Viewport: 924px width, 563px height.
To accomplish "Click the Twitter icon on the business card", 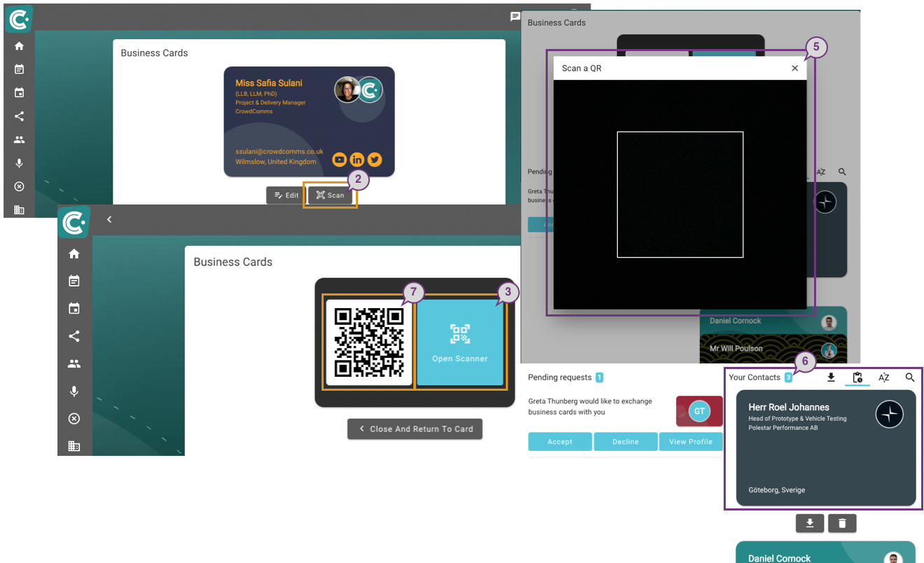I will tap(375, 160).
